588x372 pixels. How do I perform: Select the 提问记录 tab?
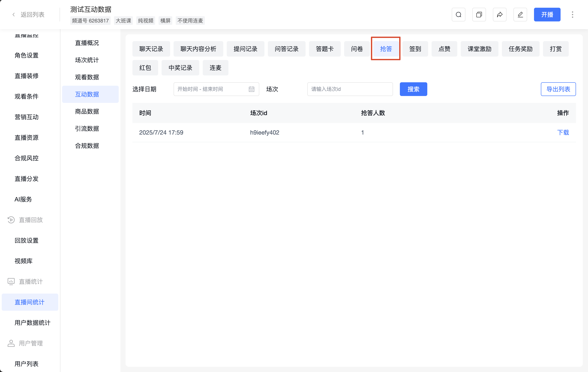pos(245,49)
